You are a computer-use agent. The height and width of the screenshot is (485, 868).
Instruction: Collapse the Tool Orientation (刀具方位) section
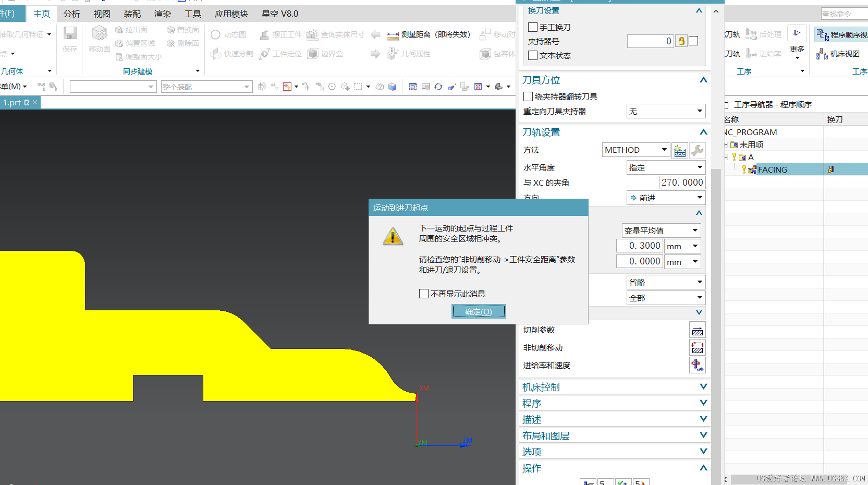[703, 80]
